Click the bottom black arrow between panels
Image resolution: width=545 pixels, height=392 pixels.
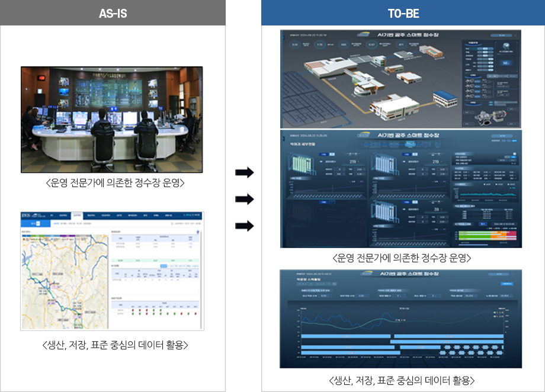pos(244,226)
